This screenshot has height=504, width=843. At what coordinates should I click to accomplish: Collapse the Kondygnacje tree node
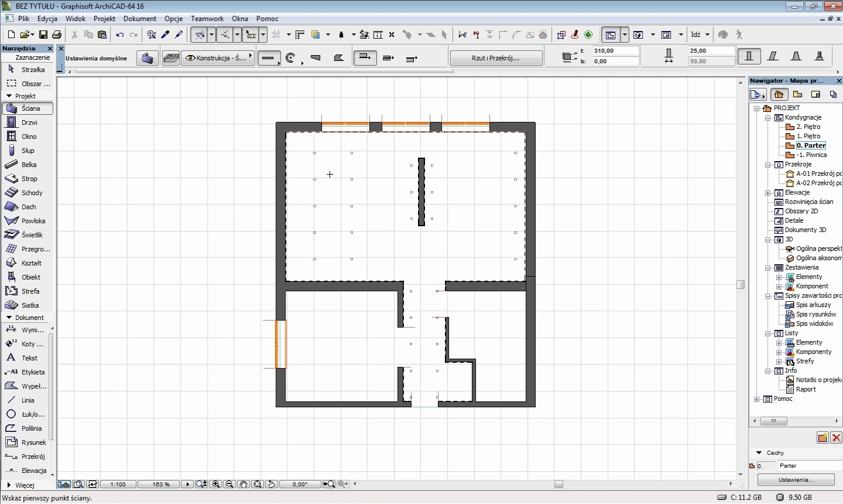tap(768, 117)
